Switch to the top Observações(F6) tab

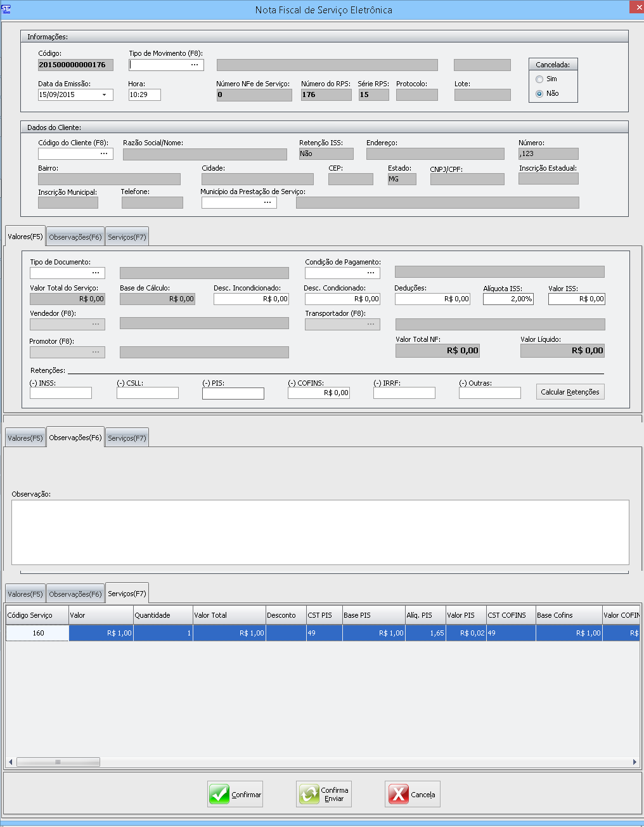coord(75,237)
